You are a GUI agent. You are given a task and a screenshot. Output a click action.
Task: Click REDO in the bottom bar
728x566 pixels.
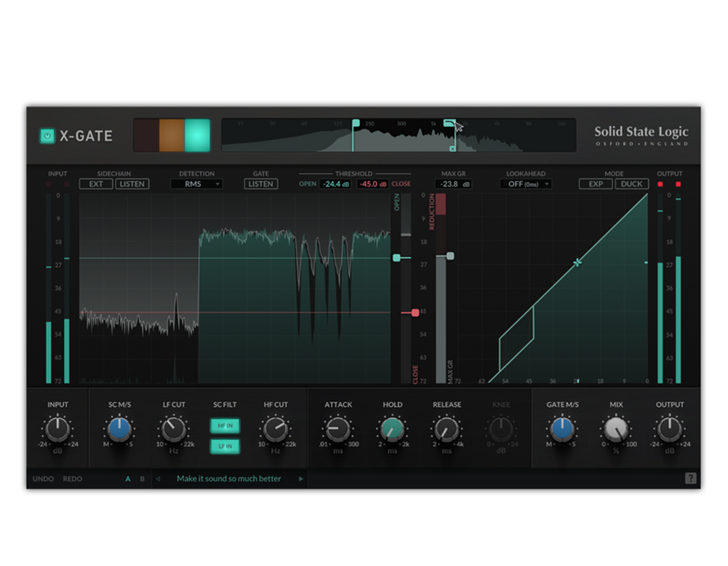pyautogui.click(x=73, y=479)
